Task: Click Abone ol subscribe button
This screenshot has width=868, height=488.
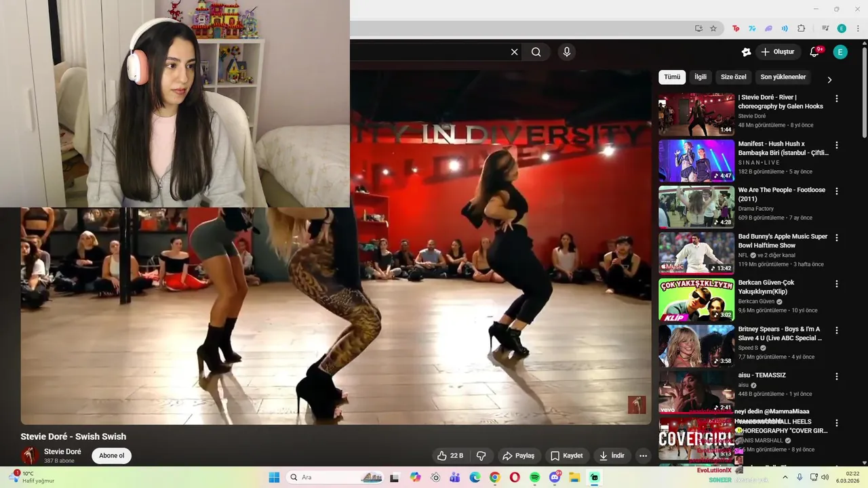Action: coord(112,455)
